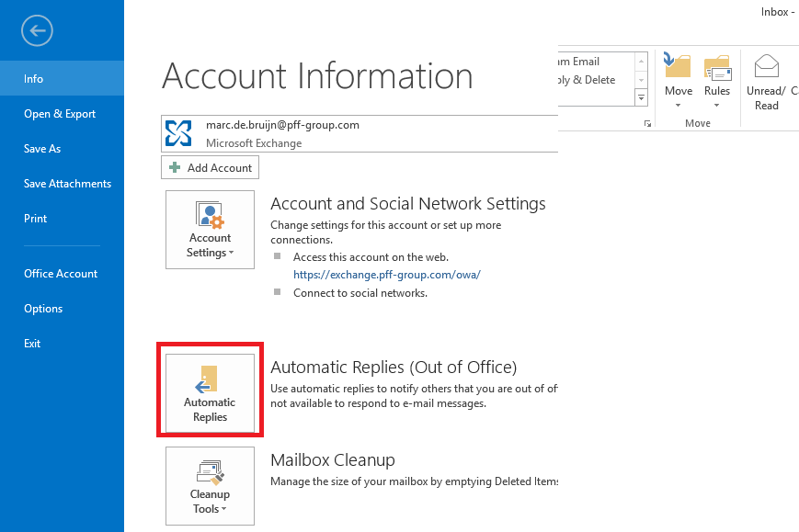
Task: Click Print in the Backstage menu
Action: tap(36, 219)
